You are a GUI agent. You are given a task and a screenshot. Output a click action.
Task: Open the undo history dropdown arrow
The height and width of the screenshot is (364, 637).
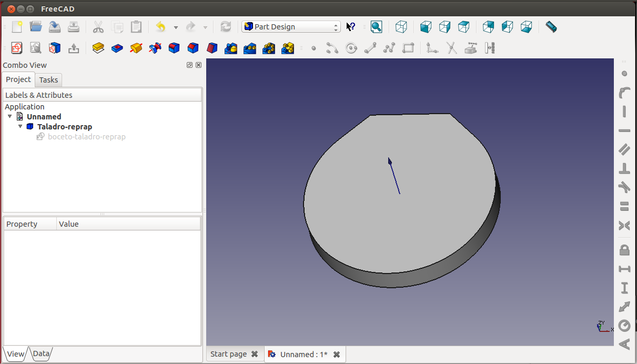point(176,27)
